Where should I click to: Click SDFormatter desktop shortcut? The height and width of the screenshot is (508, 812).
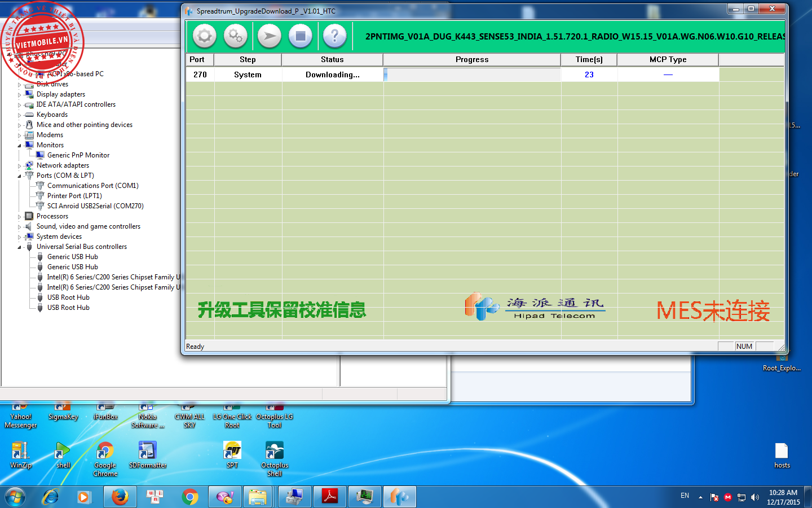(148, 454)
